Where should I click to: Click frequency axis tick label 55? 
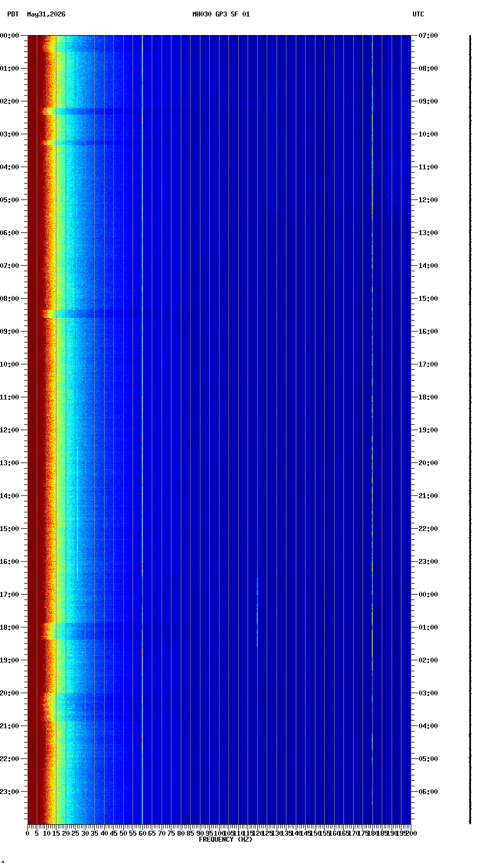click(x=133, y=833)
